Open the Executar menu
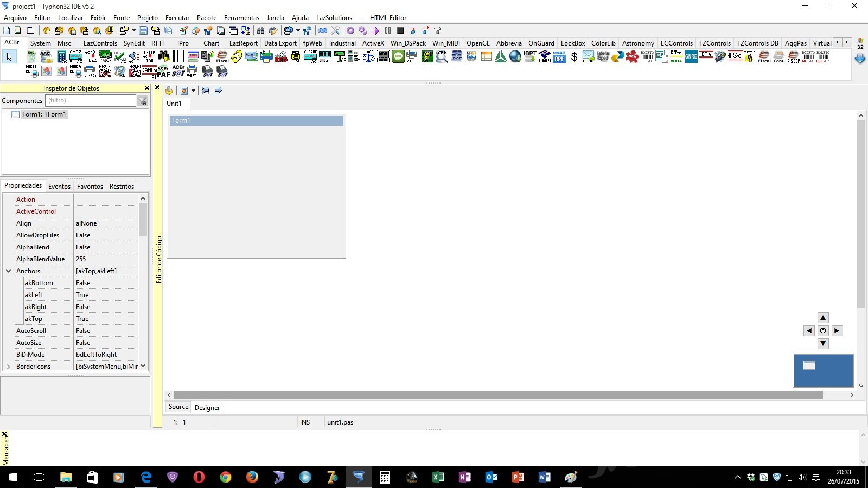 (177, 18)
